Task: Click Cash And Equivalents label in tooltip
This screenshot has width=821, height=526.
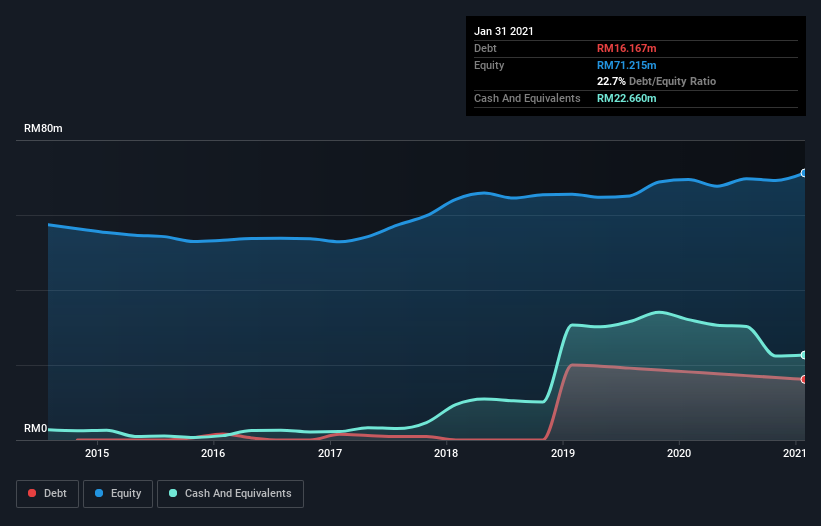Action: pyautogui.click(x=527, y=98)
